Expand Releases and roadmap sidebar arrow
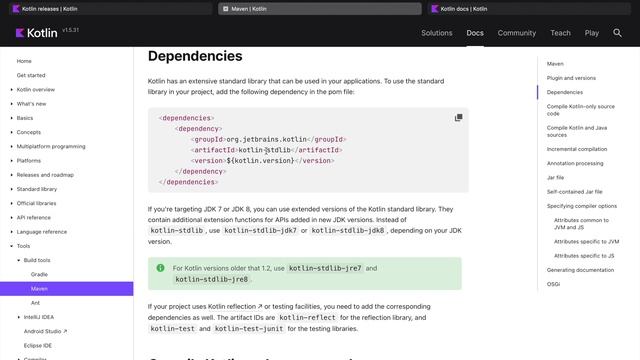This screenshot has width=640, height=360. (11, 175)
